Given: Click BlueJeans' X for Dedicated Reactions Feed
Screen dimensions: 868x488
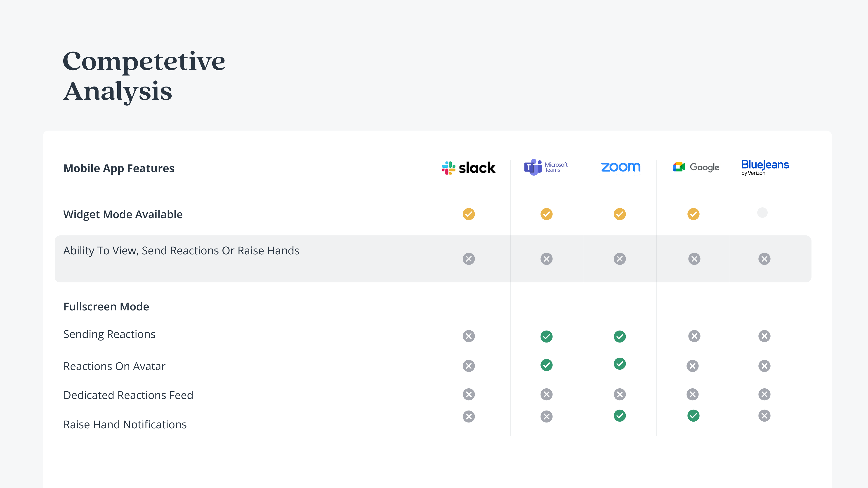Looking at the screenshot, I should click(x=764, y=394).
